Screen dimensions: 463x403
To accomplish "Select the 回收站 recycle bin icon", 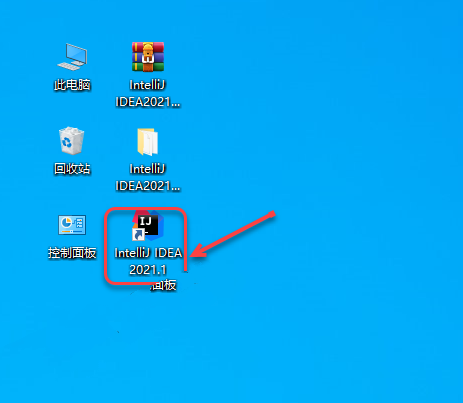I will 71,141.
